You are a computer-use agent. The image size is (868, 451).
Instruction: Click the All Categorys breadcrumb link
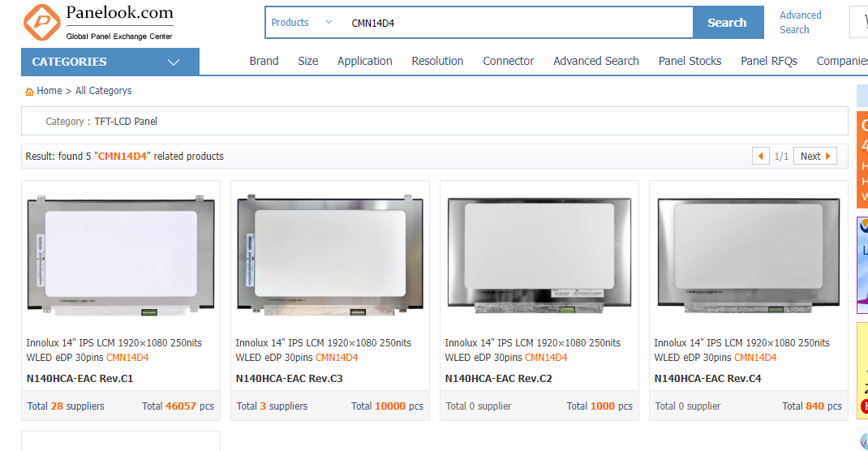click(x=104, y=91)
